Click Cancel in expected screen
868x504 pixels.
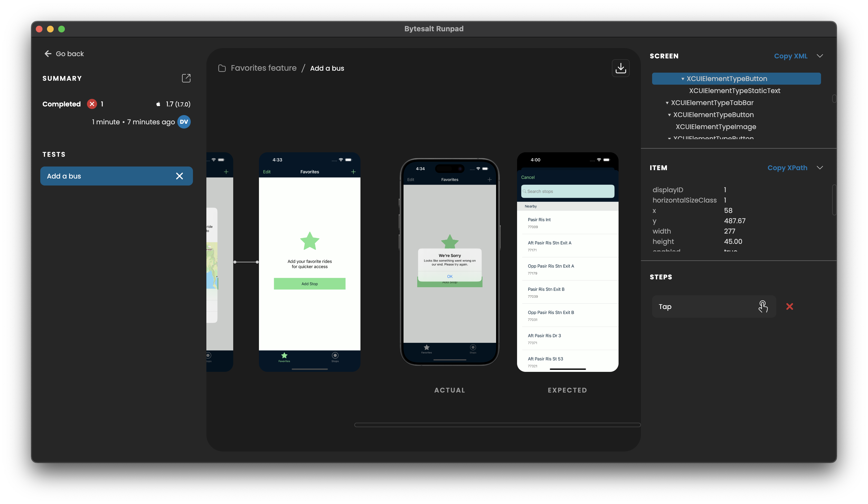point(528,177)
